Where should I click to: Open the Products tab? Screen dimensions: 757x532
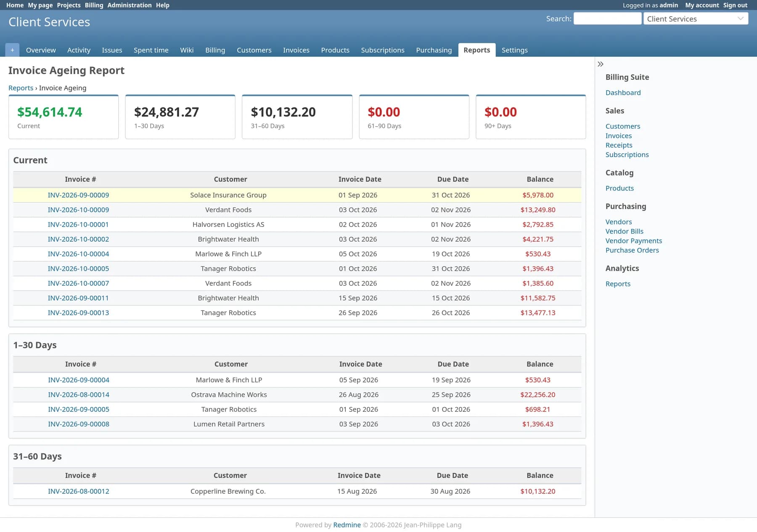tap(335, 50)
